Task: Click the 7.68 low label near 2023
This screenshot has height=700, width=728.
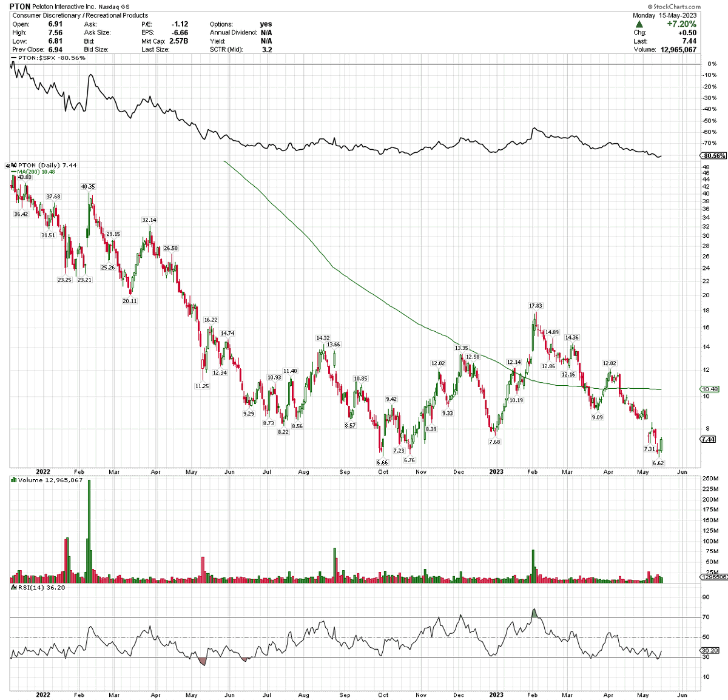Action: click(x=494, y=442)
